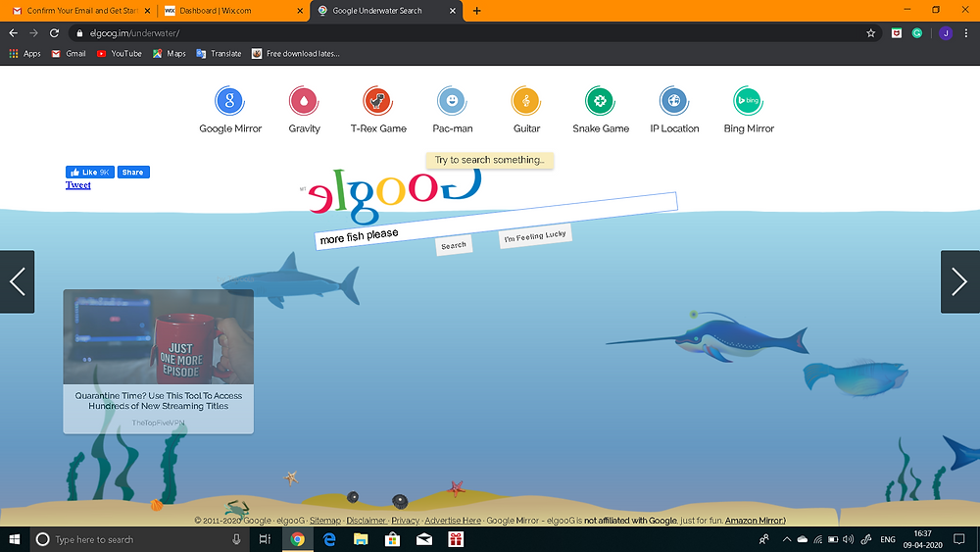
Task: Open the Chrome three-dot menu
Action: click(966, 33)
